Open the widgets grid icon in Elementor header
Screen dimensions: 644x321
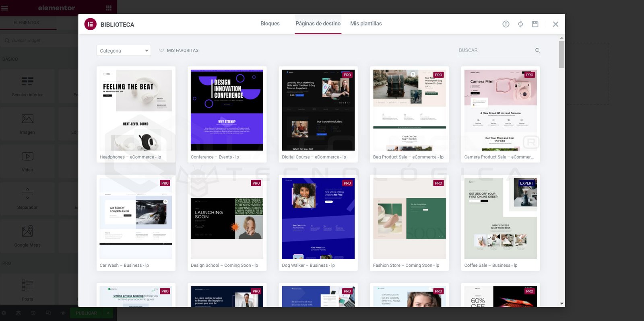(109, 8)
